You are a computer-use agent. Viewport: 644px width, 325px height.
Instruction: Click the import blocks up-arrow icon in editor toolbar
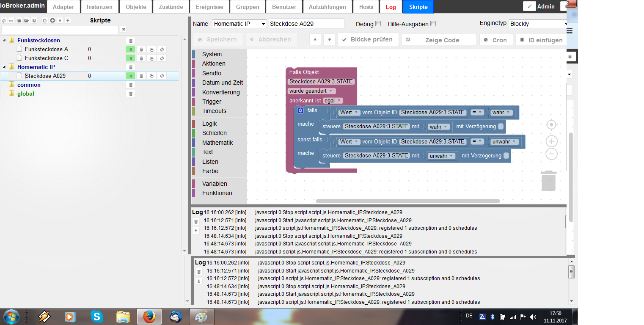click(330, 39)
